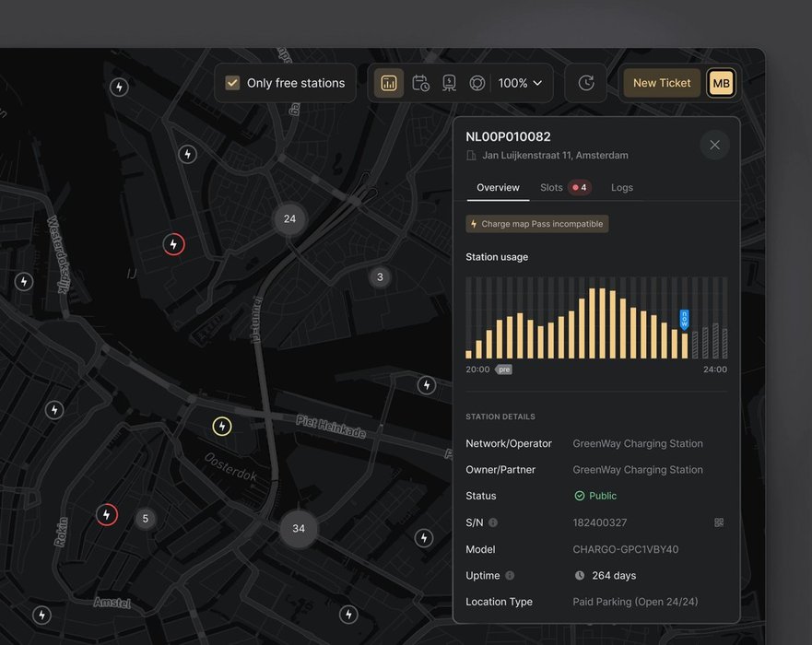Click the lifebuoy support icon in toolbar

pos(477,83)
